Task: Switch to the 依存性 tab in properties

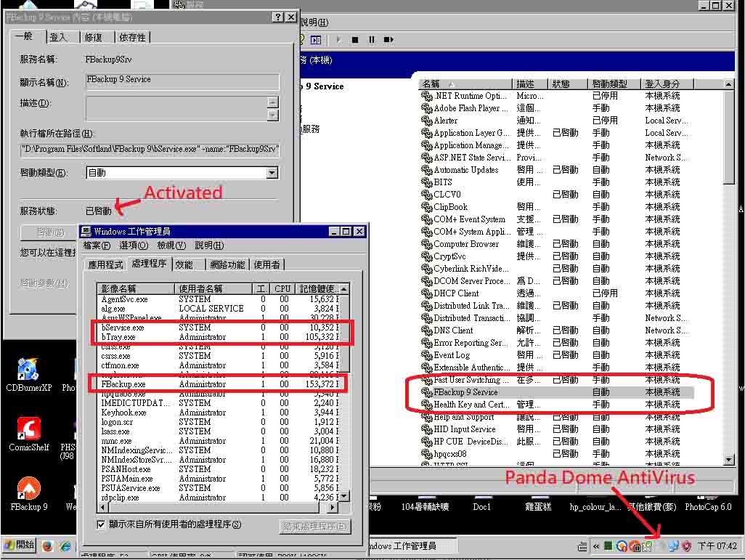Action: pyautogui.click(x=133, y=37)
